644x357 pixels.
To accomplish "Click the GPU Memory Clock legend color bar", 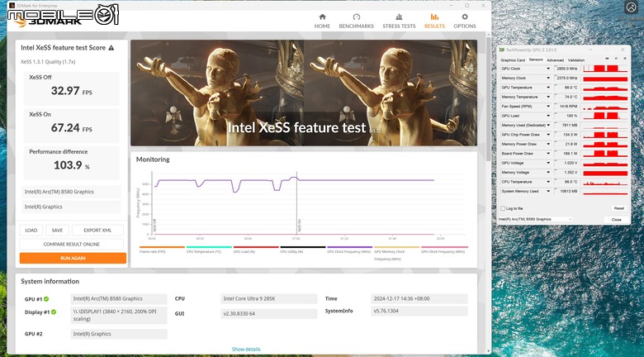I will click(397, 247).
